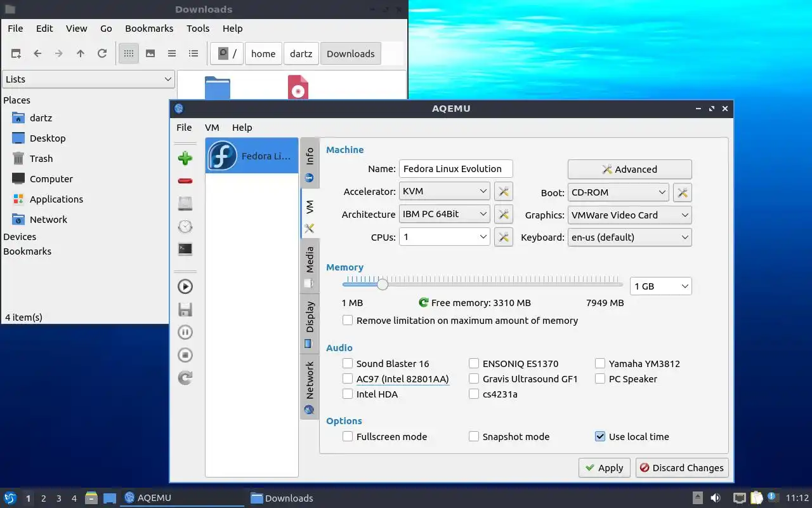The image size is (812, 508).
Task: Create a new tab in the Downloads file manager
Action: click(x=16, y=54)
